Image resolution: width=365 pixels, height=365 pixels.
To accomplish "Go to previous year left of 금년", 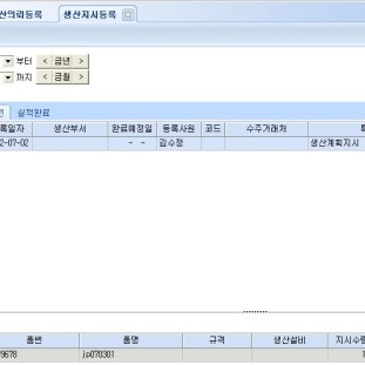I will click(45, 61).
